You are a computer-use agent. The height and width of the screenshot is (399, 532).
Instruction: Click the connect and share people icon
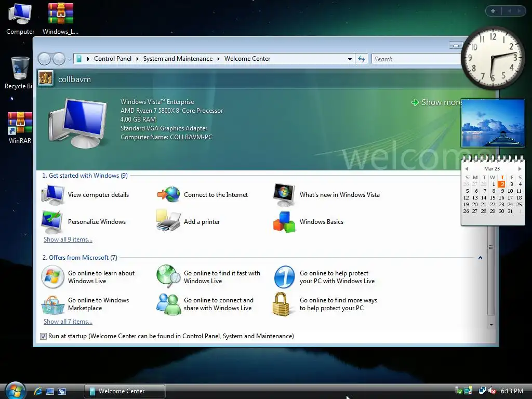tap(169, 304)
